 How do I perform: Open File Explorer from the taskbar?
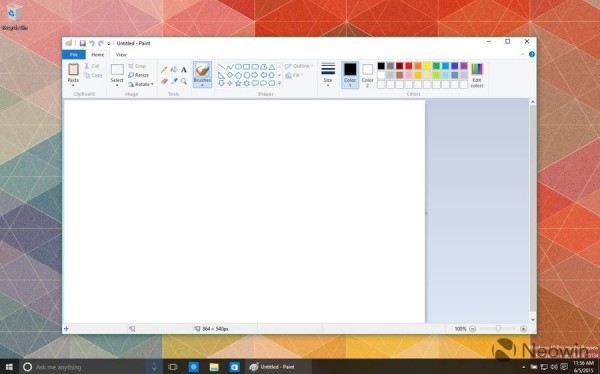click(214, 367)
